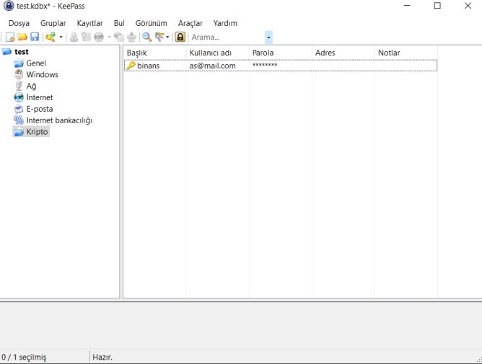Select the binans entry title

(148, 66)
